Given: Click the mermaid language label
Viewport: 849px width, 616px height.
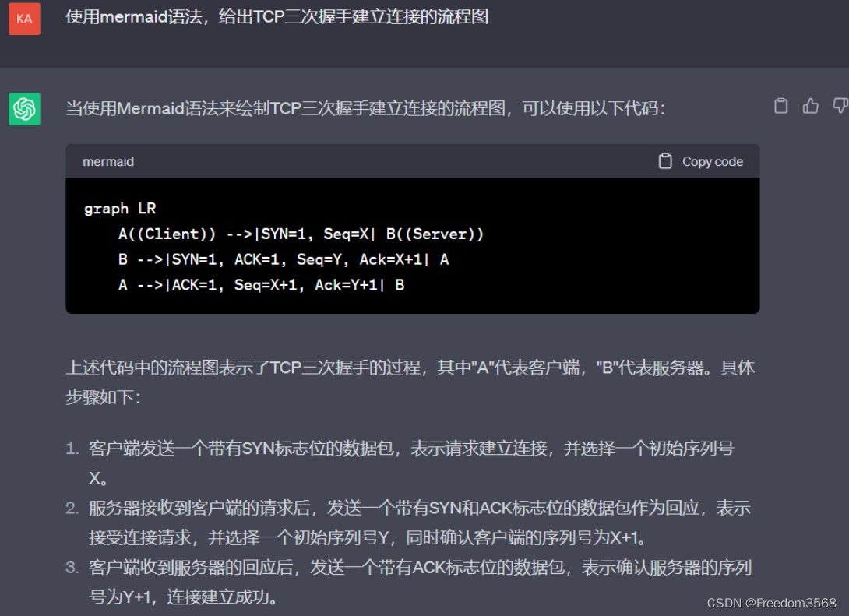Looking at the screenshot, I should tap(108, 161).
